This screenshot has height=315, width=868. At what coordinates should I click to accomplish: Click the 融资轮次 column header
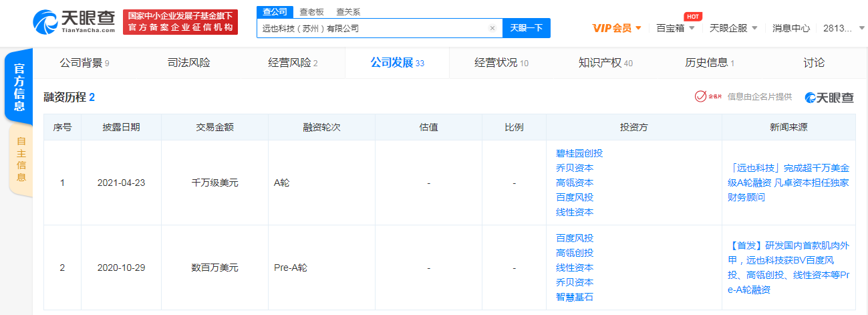(321, 127)
